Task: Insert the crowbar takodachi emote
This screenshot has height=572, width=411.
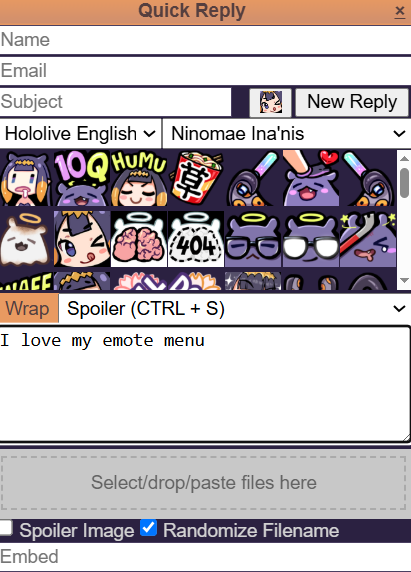Action: pos(368,239)
